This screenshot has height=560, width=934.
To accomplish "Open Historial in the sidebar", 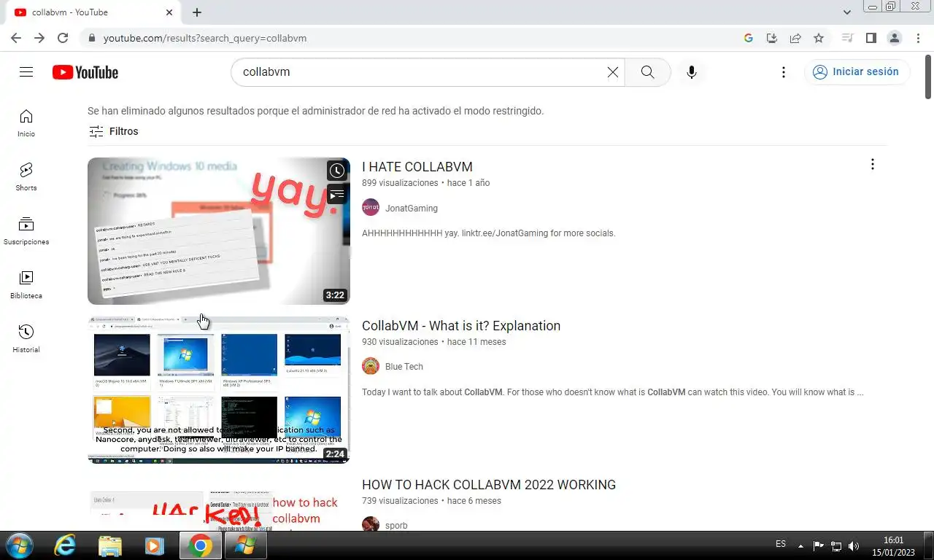I will 26,338.
